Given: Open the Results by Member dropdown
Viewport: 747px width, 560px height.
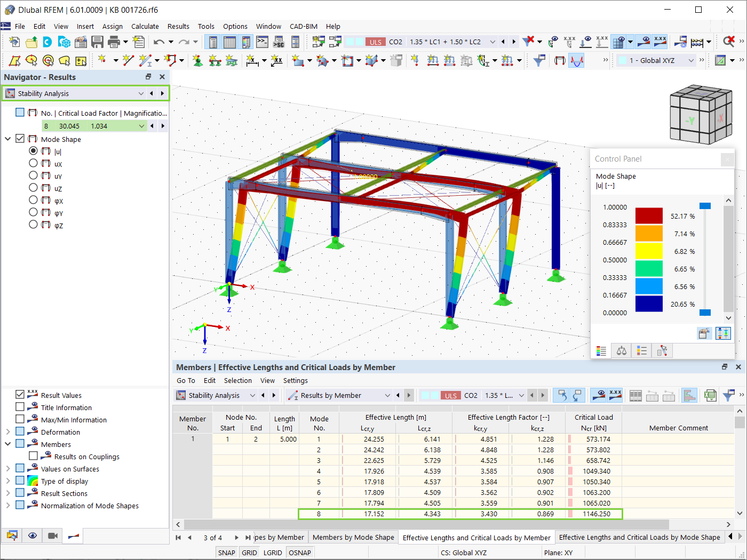Looking at the screenshot, I should [x=387, y=395].
